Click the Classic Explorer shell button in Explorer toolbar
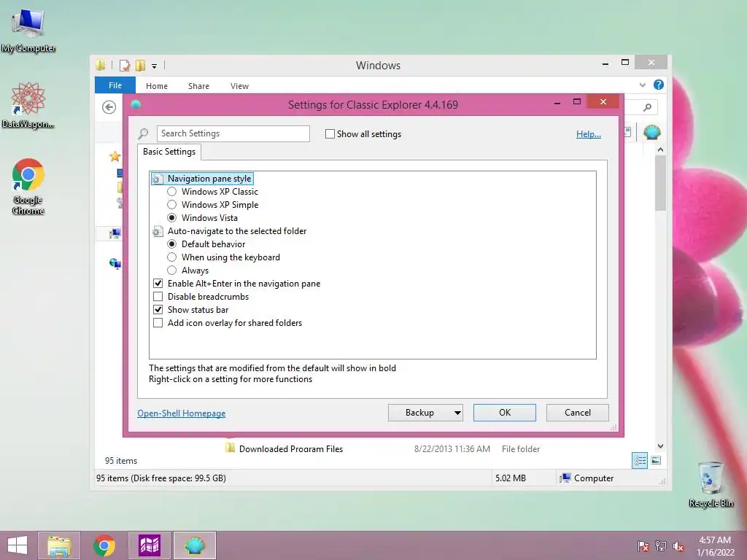The height and width of the screenshot is (560, 747). [651, 132]
